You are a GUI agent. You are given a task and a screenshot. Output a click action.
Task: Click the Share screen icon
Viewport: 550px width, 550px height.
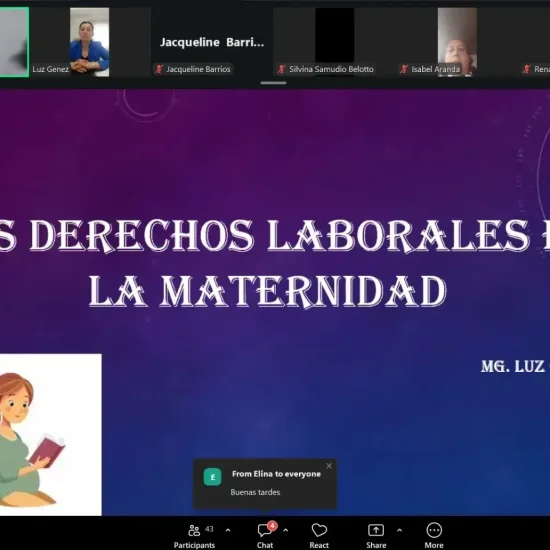pos(376,530)
